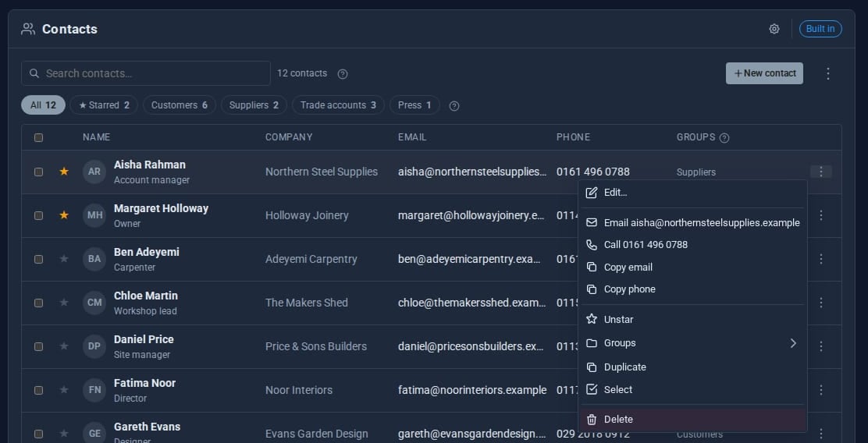Open row actions for Gareth Evans

(821, 434)
